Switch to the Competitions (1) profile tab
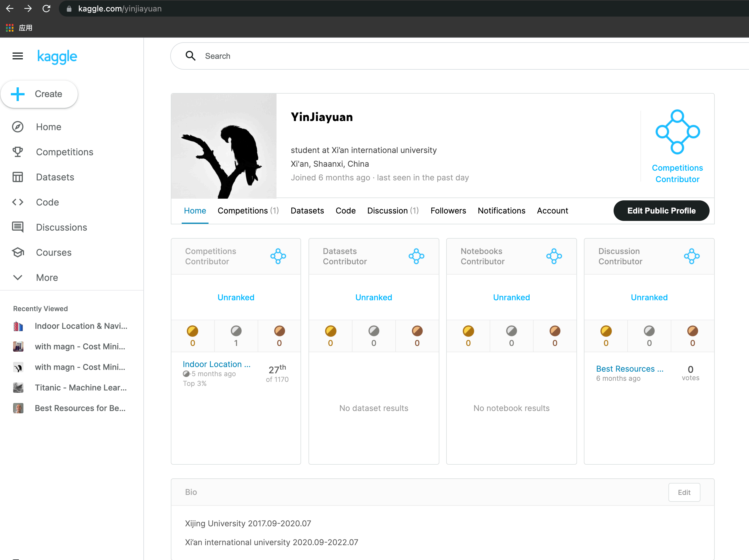The image size is (749, 560). click(x=248, y=210)
